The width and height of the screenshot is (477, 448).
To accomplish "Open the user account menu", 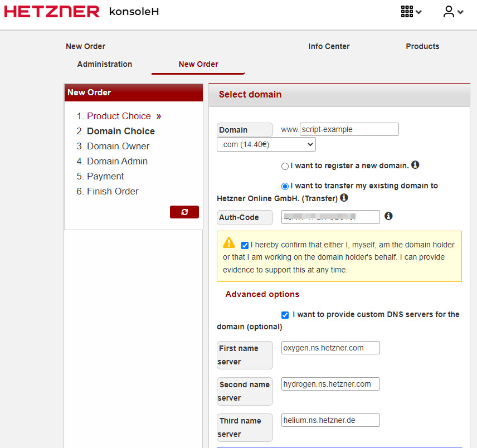I will point(452,12).
